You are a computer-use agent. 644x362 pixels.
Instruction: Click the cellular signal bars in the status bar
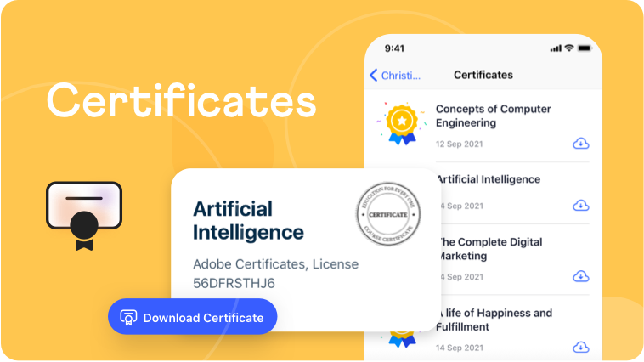click(554, 48)
